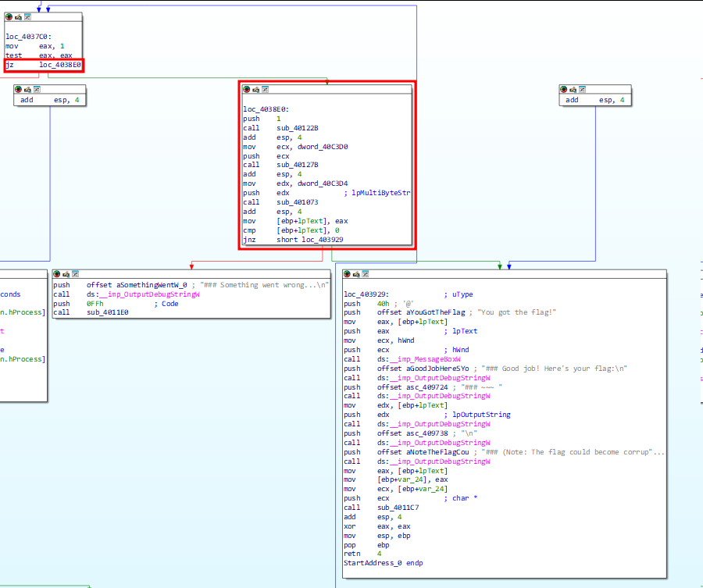Set node color on right 'add esp, 4' block
The height and width of the screenshot is (588, 703).
coord(563,90)
